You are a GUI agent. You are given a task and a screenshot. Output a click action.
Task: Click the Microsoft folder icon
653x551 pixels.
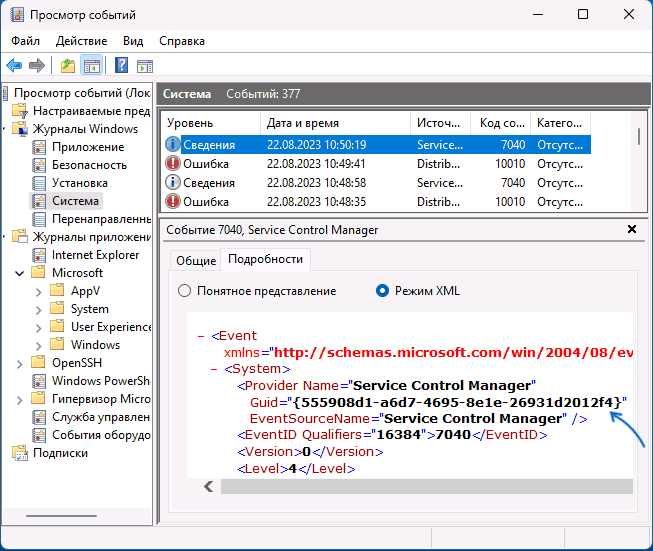[38, 272]
